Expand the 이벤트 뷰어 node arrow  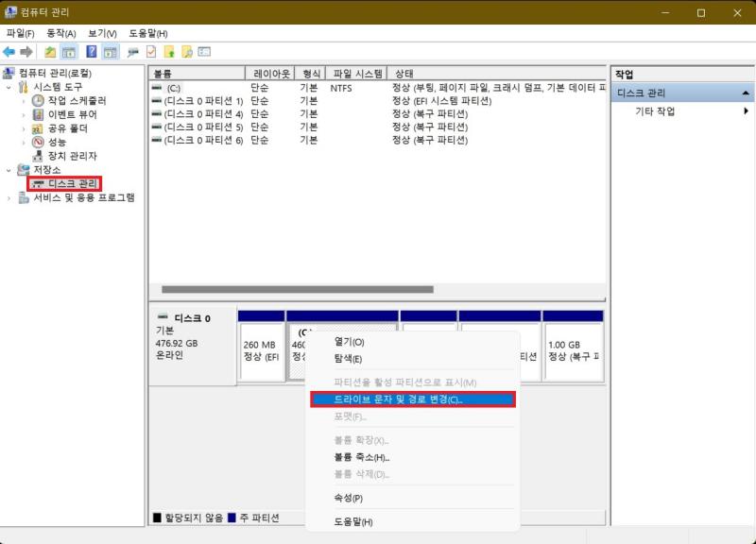[x=24, y=115]
